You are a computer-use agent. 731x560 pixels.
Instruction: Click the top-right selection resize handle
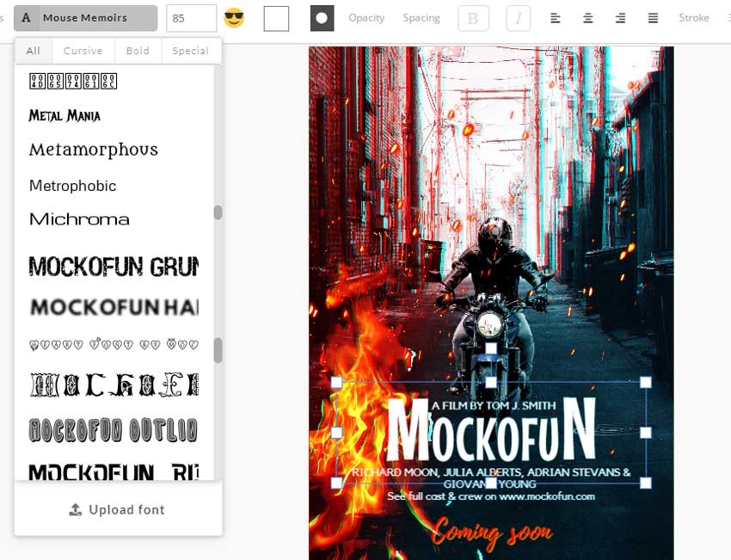coord(646,382)
